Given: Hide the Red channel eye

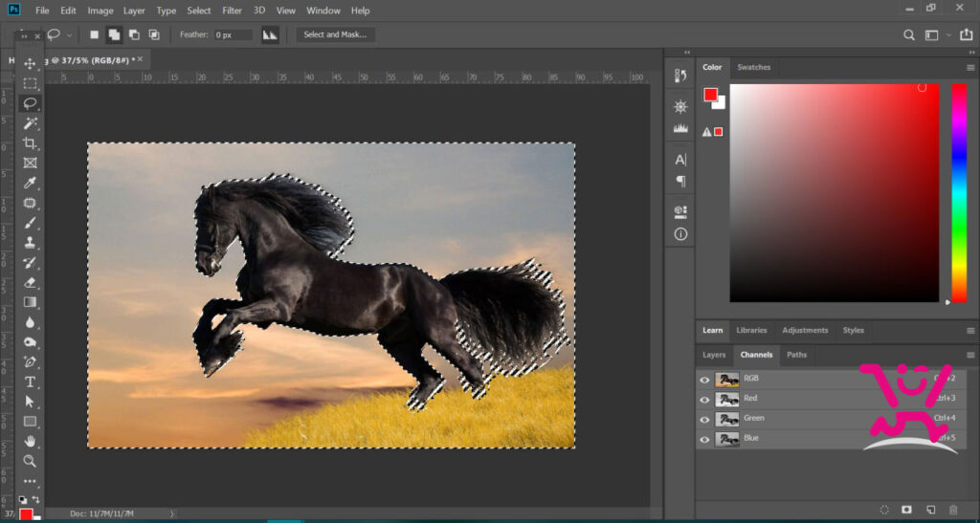Looking at the screenshot, I should (704, 400).
